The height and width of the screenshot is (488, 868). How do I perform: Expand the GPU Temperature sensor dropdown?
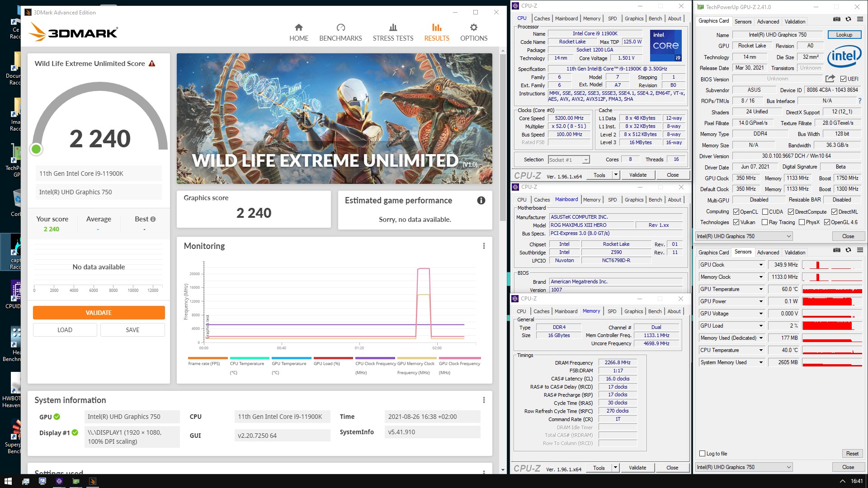(x=761, y=289)
